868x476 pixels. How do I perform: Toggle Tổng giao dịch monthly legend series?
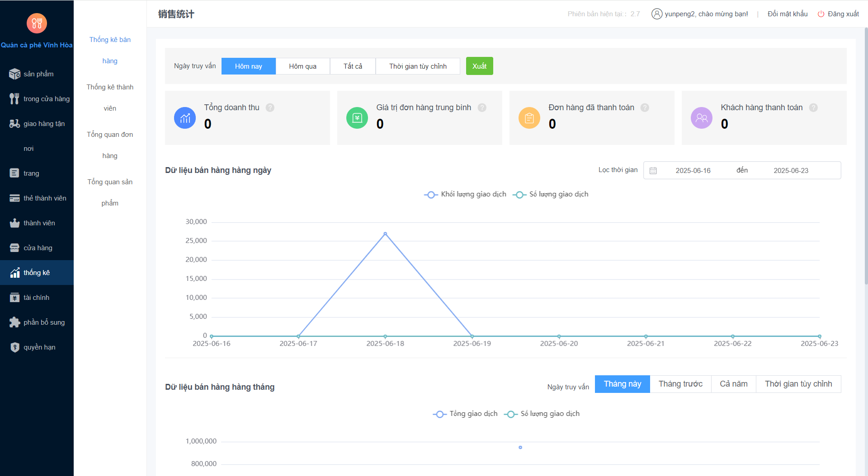click(x=465, y=414)
